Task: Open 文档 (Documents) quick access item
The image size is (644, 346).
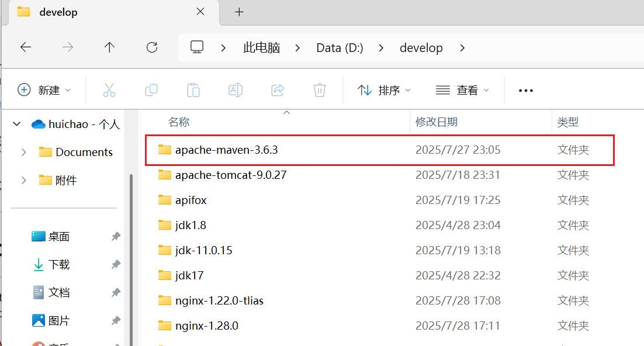Action: [x=50, y=292]
